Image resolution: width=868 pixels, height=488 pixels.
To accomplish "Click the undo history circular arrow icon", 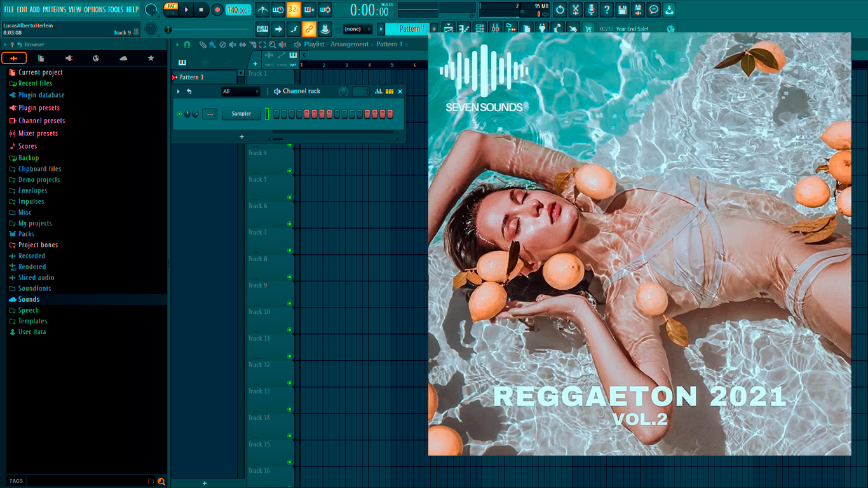I will click(560, 10).
